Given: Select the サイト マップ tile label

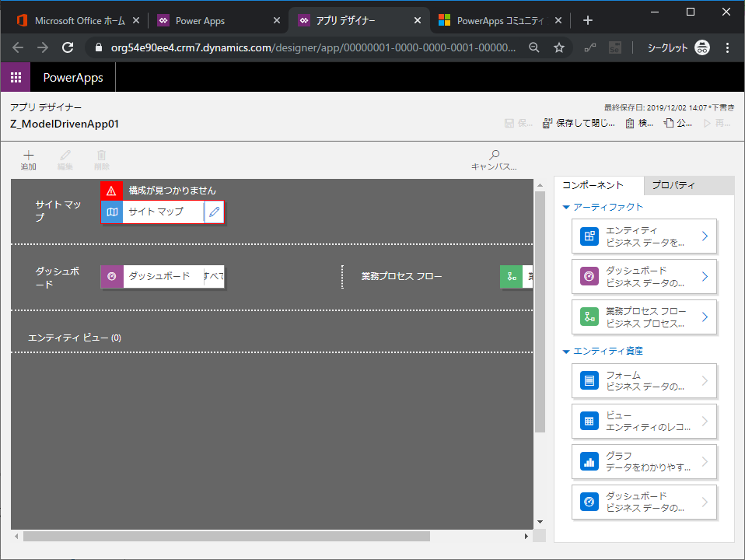Looking at the screenshot, I should click(156, 212).
